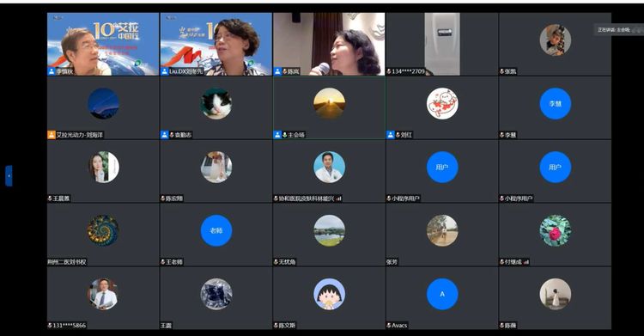Click the blue A avatar of Avacs
The image size is (644, 336).
(442, 294)
